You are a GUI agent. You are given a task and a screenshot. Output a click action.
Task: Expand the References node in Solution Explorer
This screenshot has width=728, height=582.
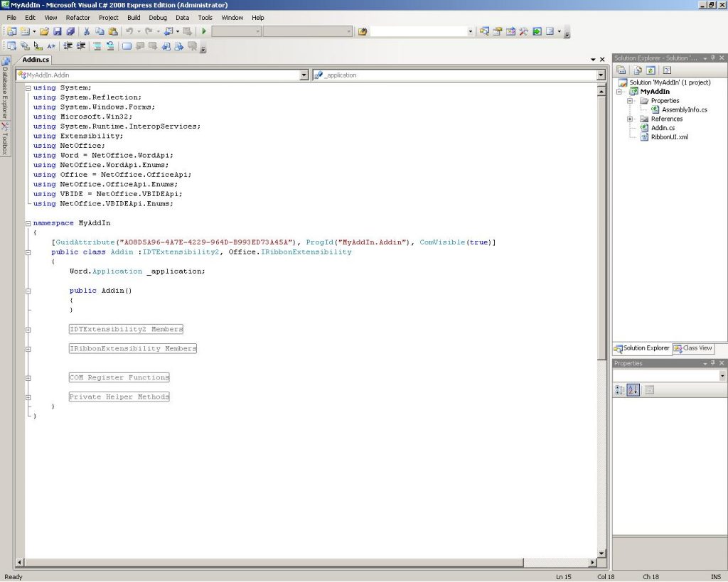tap(630, 119)
